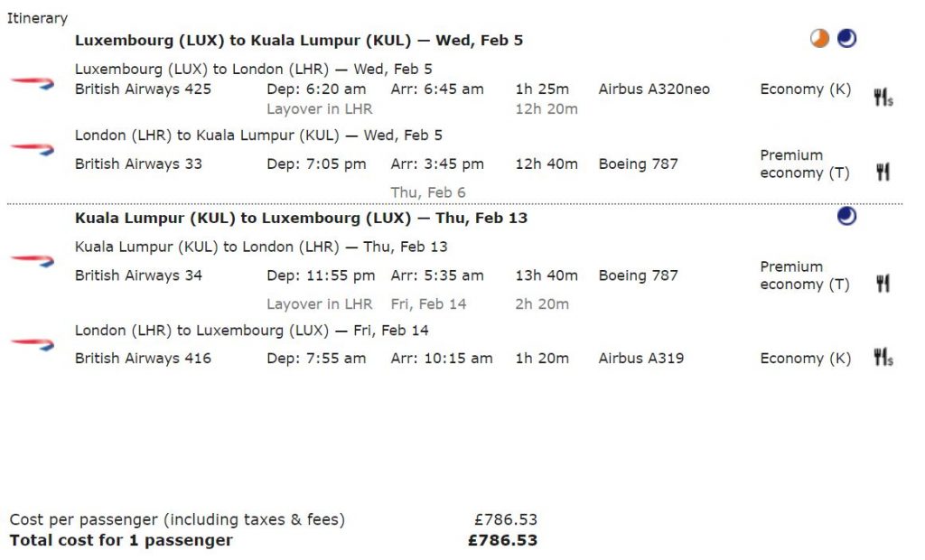
Task: Click British Airways logo beside flight 34
Action: (33, 260)
